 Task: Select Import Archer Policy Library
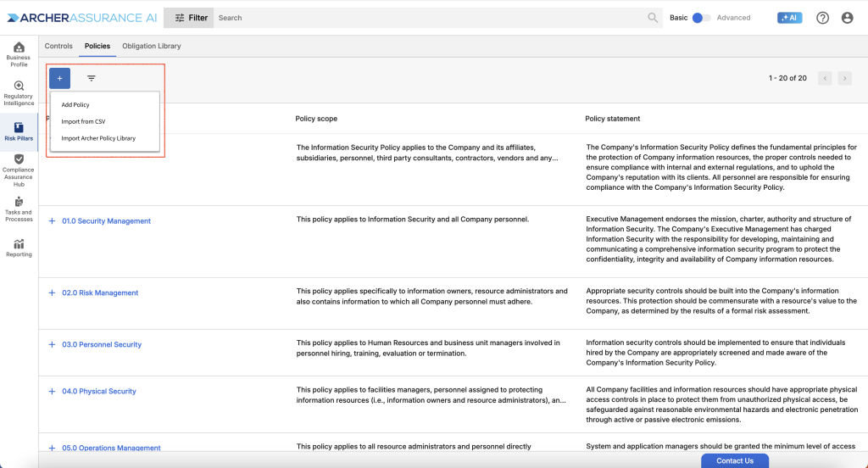(x=98, y=138)
